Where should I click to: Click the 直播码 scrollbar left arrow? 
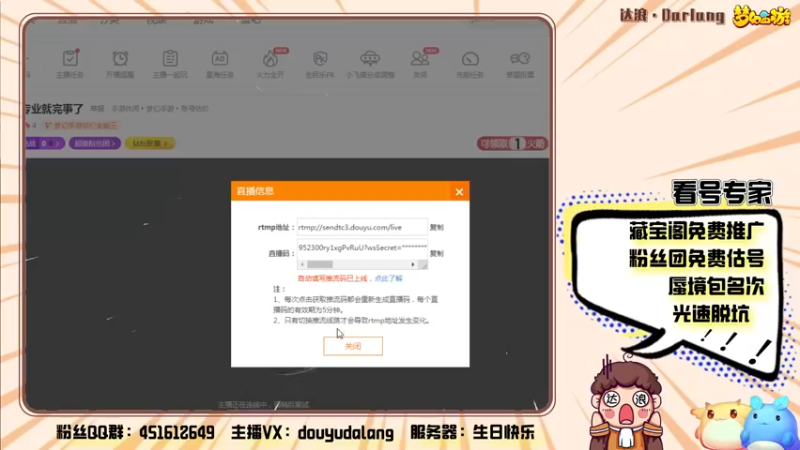point(303,264)
